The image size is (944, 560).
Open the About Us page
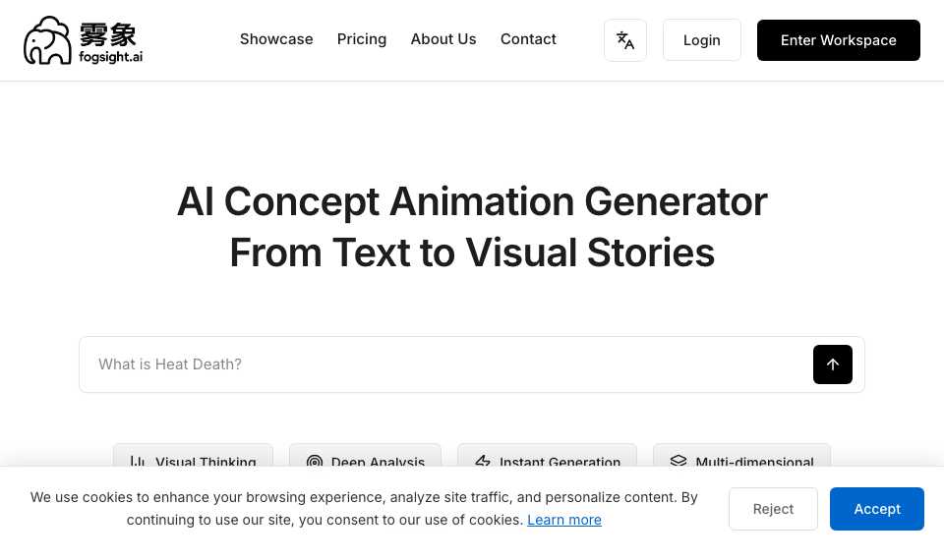click(443, 39)
